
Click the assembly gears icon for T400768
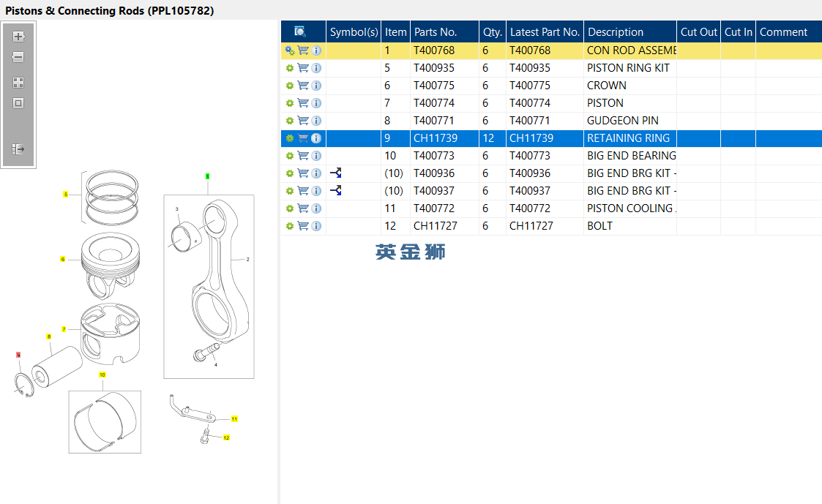[290, 50]
